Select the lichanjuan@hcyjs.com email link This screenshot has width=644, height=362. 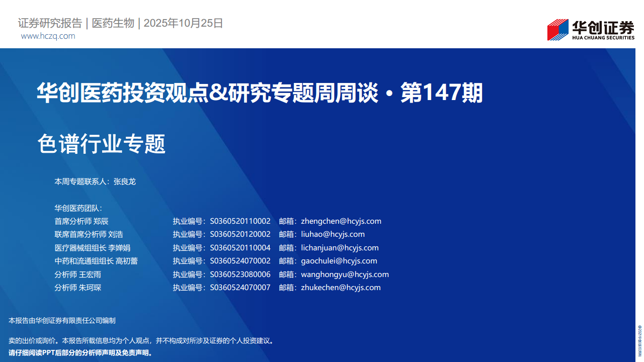pyautogui.click(x=340, y=248)
